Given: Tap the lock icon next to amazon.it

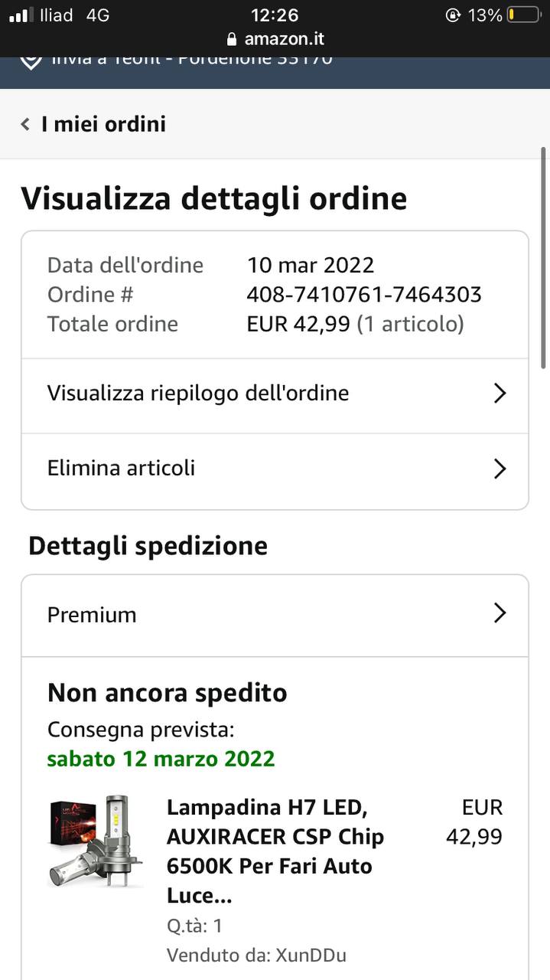Looking at the screenshot, I should 233,39.
